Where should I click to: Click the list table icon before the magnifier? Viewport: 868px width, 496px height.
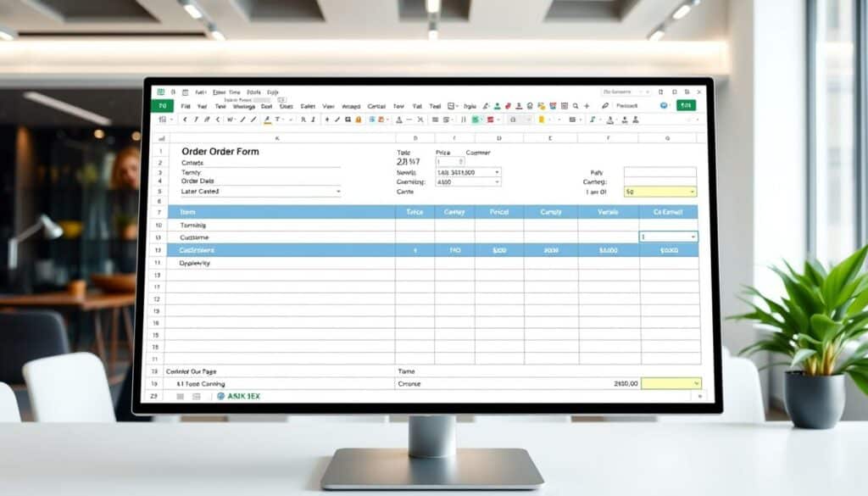565,106
